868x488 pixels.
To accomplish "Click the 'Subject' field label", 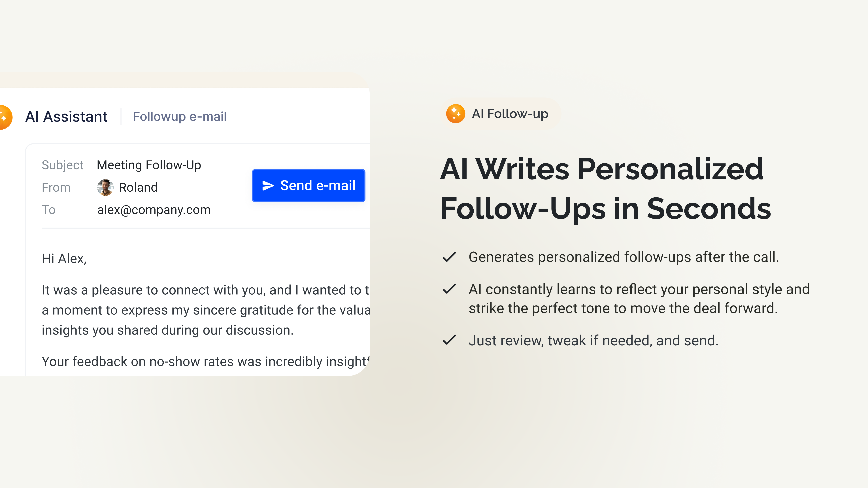I will (x=62, y=165).
